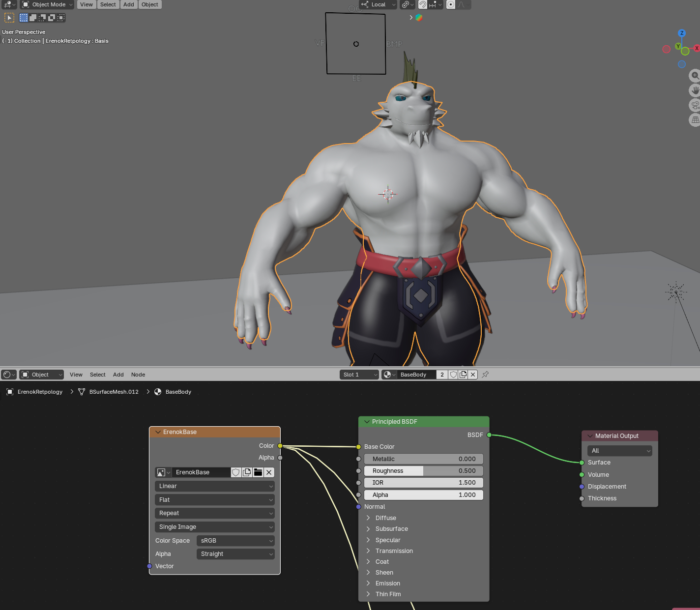Toggle proportional editing in viewport header
Image resolution: width=700 pixels, height=610 pixels.
(451, 4)
